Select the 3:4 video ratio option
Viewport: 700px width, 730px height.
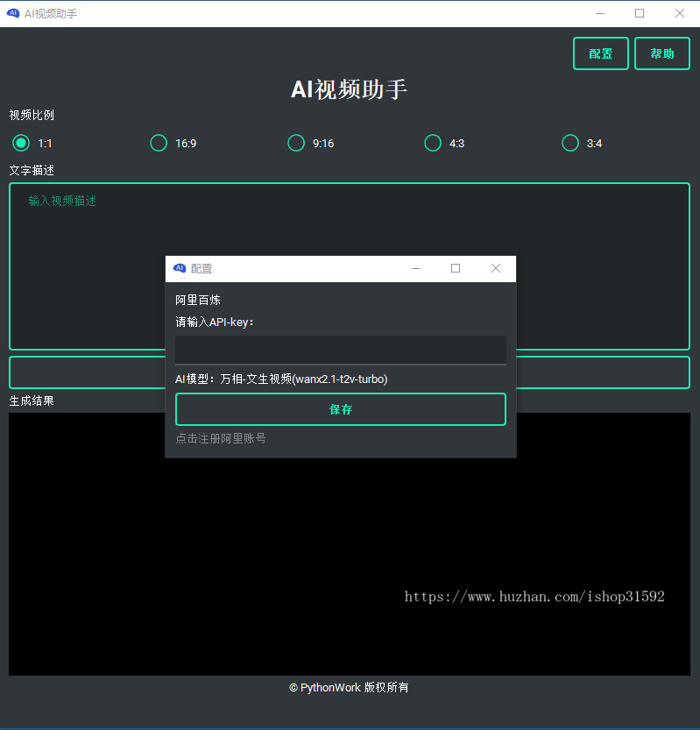(x=570, y=143)
